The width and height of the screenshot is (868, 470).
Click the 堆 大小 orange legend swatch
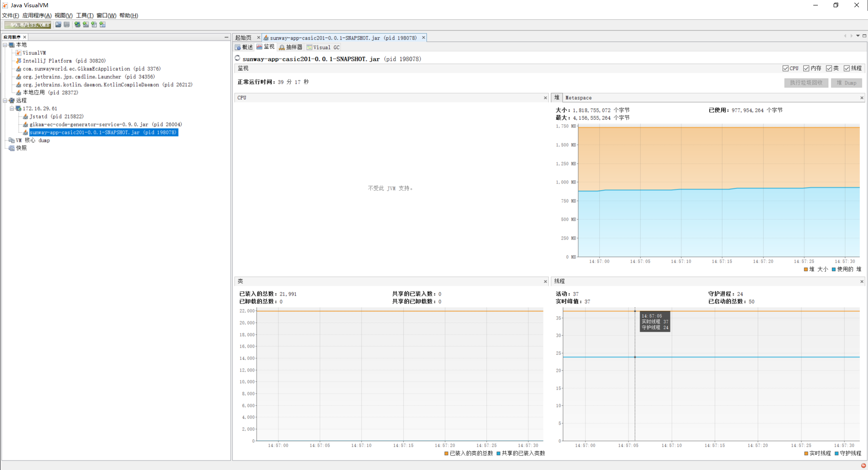(x=806, y=269)
